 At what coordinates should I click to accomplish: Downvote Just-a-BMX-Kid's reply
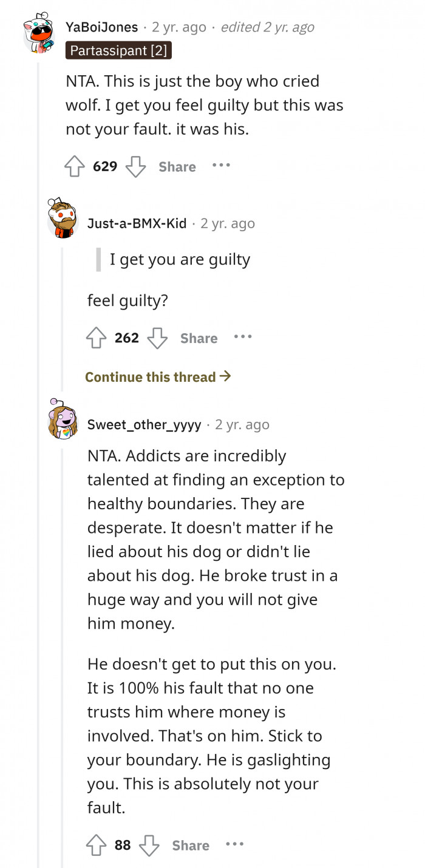(x=157, y=338)
